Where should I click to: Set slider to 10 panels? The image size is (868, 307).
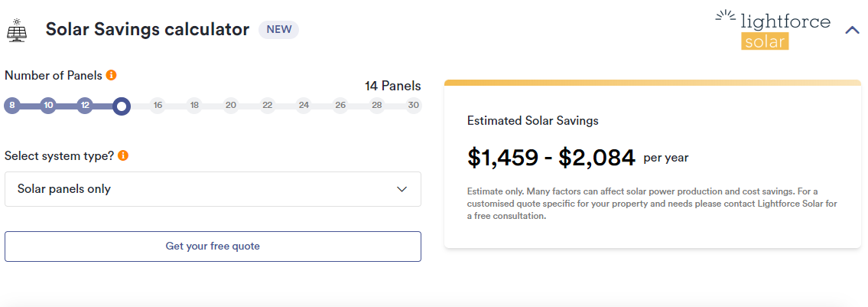pos(48,106)
